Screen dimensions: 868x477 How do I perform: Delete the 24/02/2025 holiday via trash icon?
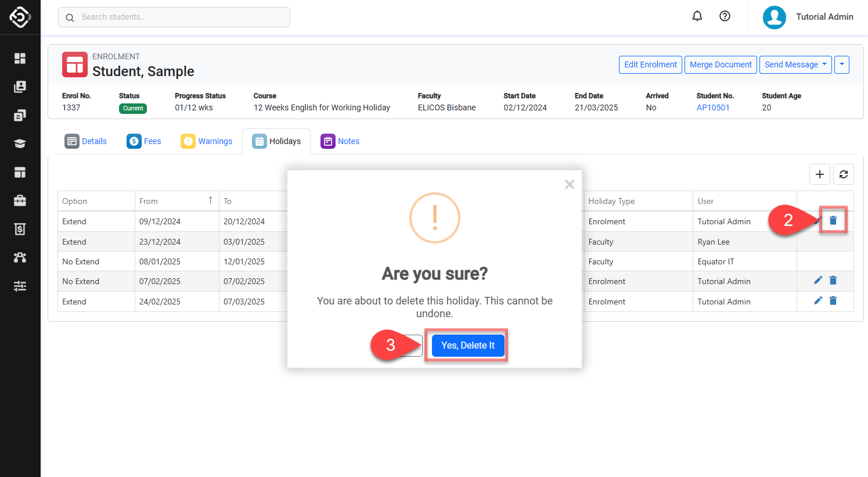[x=833, y=301]
